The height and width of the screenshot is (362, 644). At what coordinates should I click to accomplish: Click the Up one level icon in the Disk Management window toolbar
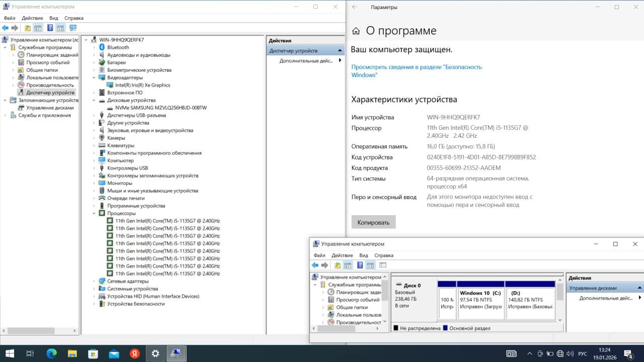click(338, 265)
